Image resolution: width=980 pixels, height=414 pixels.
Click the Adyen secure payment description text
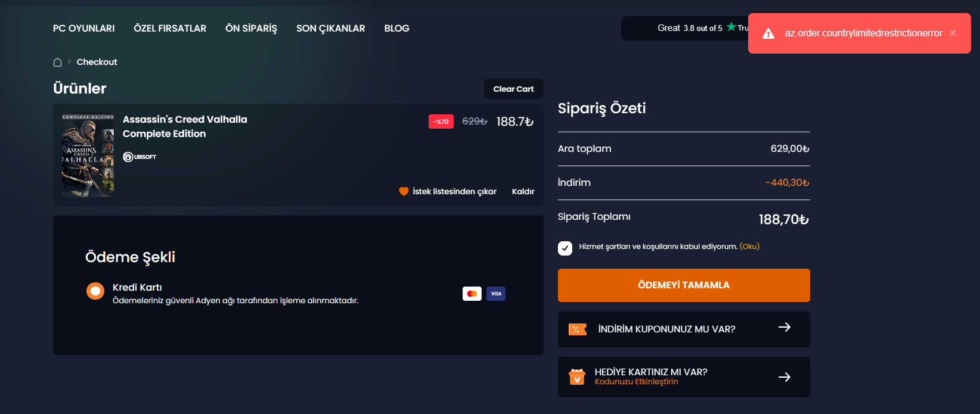coord(235,300)
